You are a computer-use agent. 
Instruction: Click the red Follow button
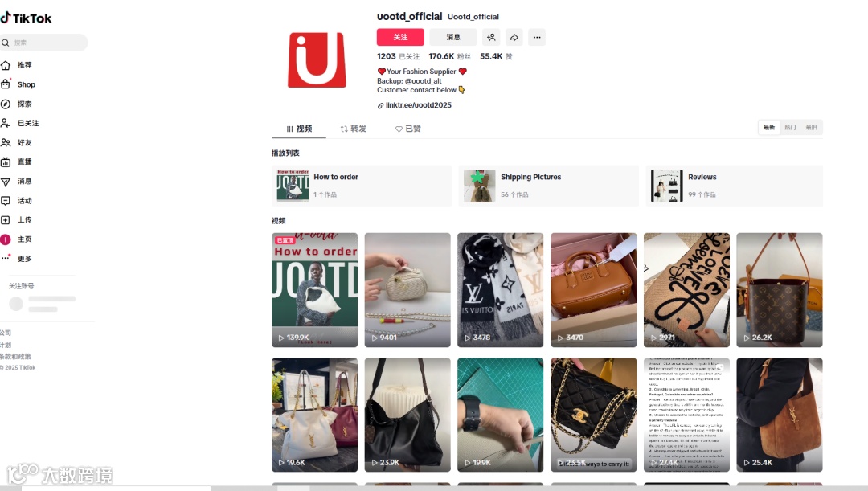click(400, 37)
